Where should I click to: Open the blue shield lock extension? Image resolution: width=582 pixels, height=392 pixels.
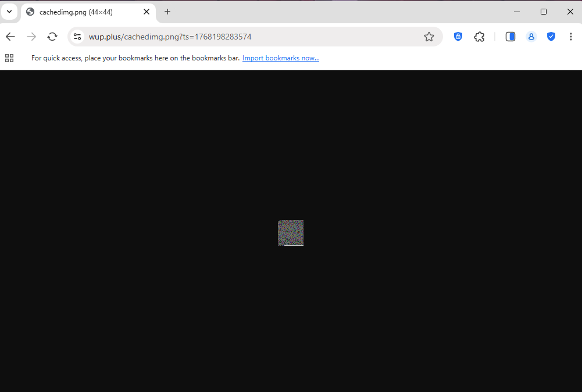pyautogui.click(x=458, y=37)
